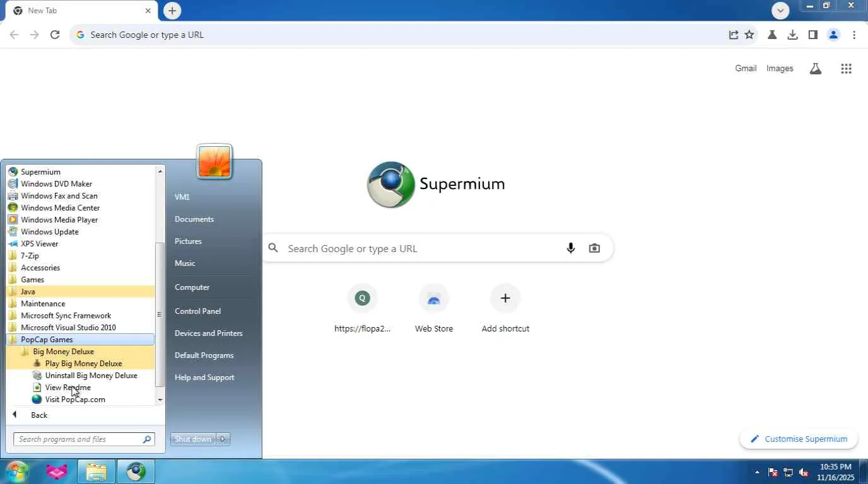Open the tab search dropdown
The image size is (868, 484).
tap(781, 11)
